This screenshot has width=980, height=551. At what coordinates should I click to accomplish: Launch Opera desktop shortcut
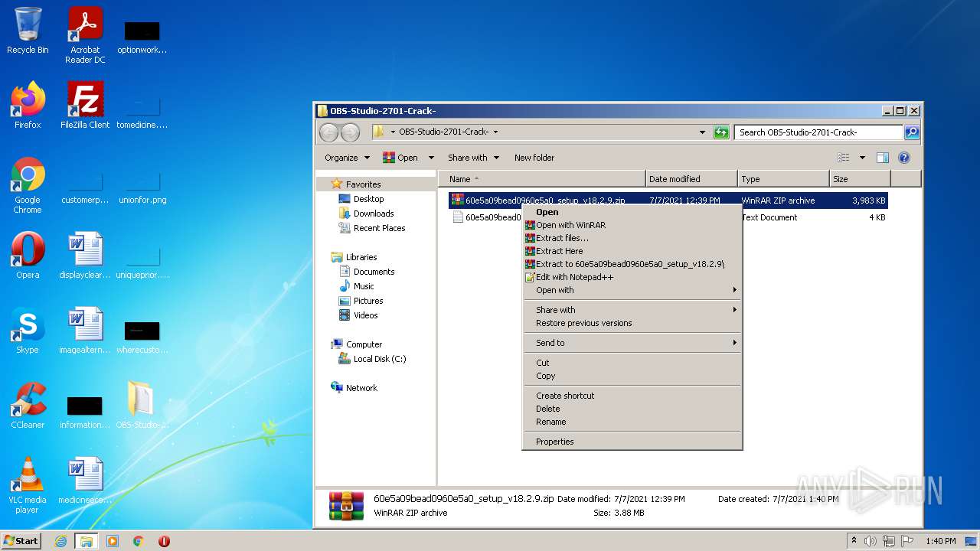[x=28, y=255]
